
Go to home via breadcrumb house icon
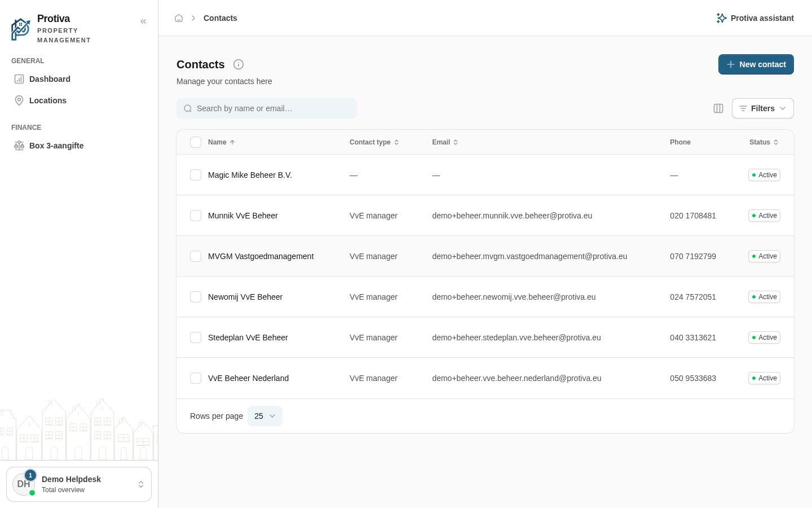point(179,18)
